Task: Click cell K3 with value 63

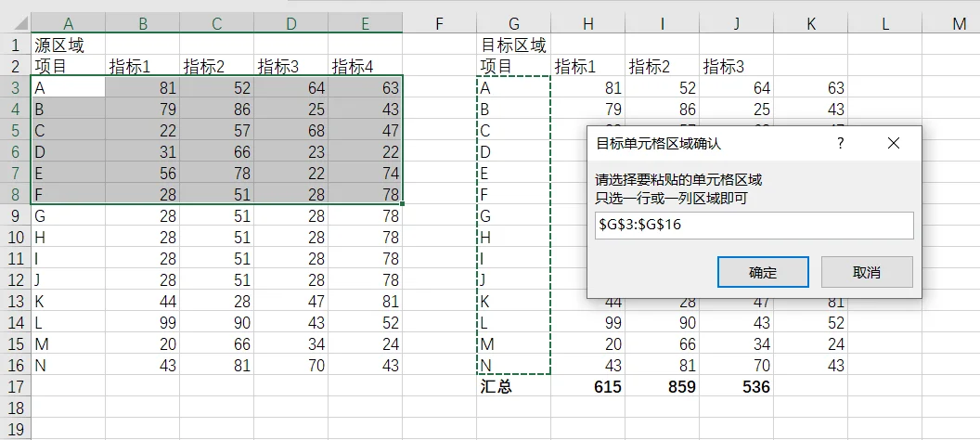Action: pyautogui.click(x=811, y=87)
